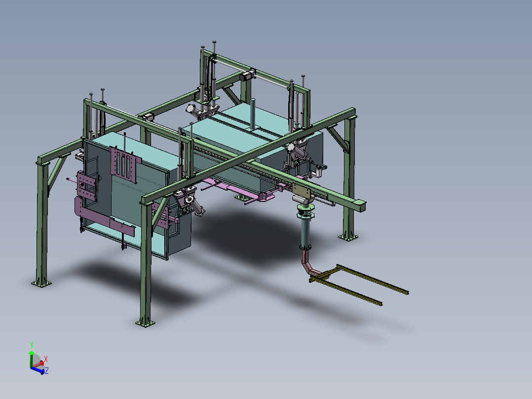Select the pink slotted plate on the tank face
This screenshot has width=532, height=399.
(124, 164)
